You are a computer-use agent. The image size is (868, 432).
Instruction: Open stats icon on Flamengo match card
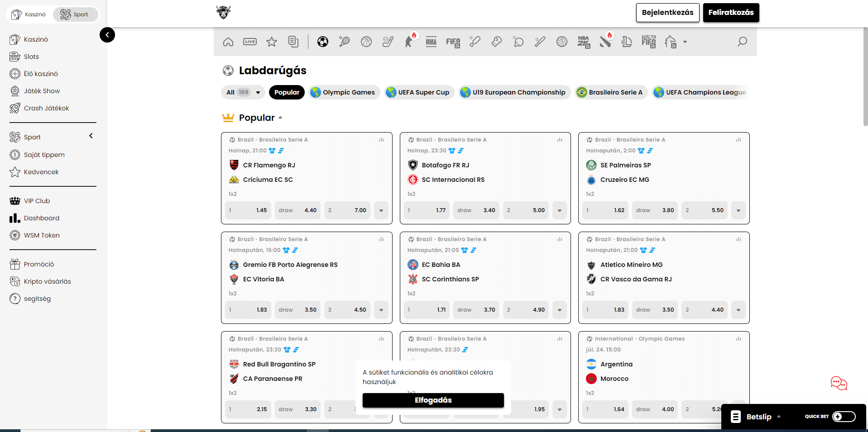coord(381,140)
